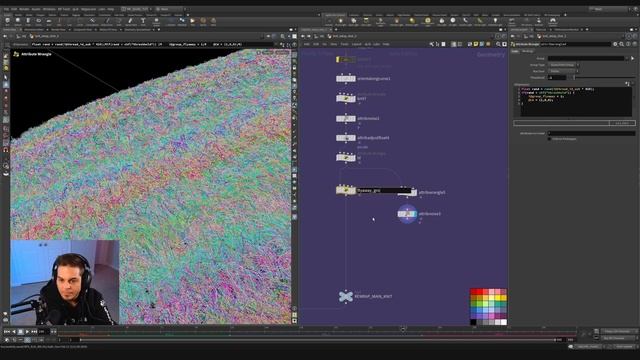This screenshot has width=640, height=360.
Task: Click the sticky note icon in network toolbar
Action: click(476, 44)
